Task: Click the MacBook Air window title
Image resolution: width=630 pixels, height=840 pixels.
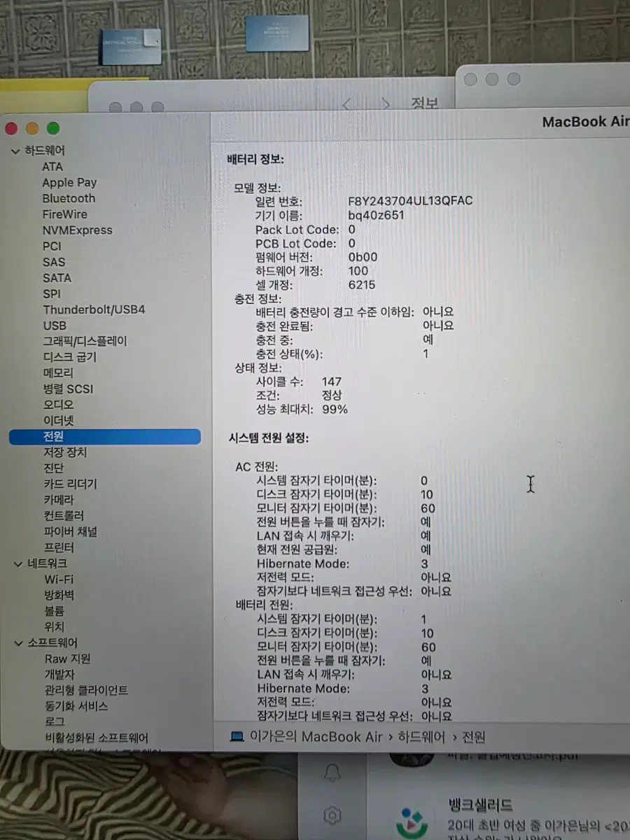Action: [586, 122]
